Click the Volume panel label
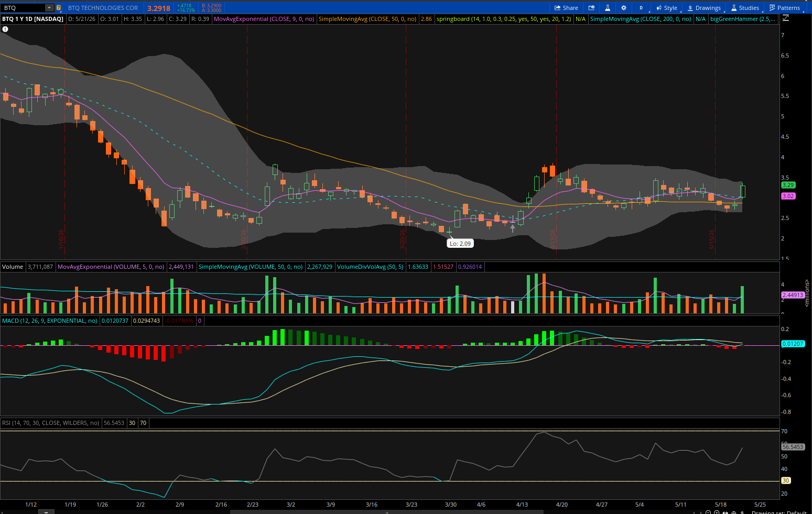This screenshot has width=812, height=514. (x=13, y=267)
